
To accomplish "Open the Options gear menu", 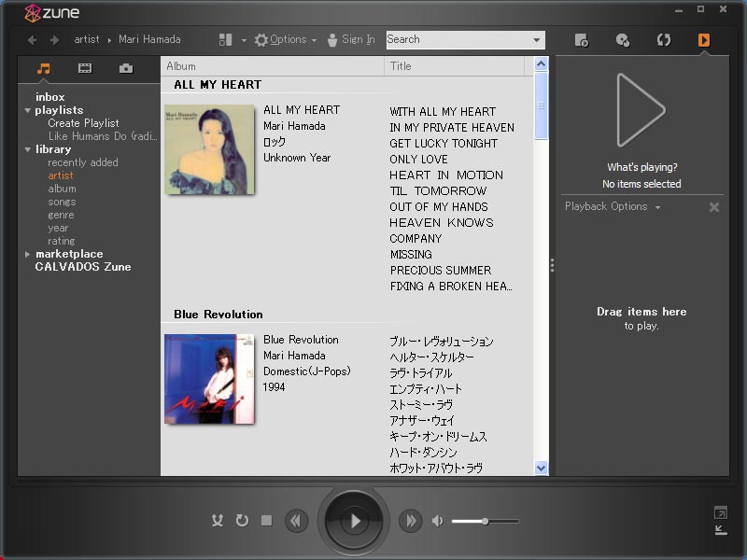I will 285,39.
